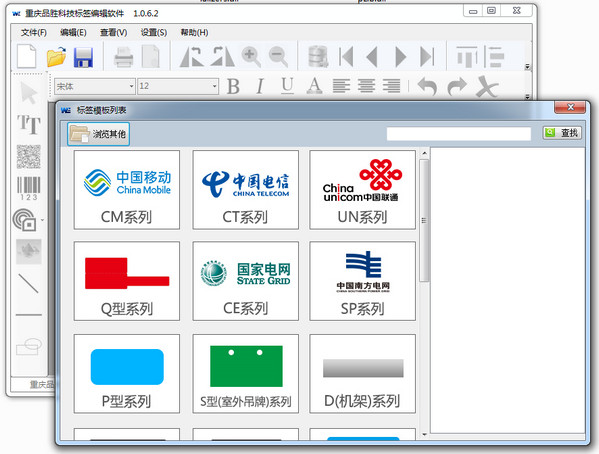Select the P型系列 template

127,374
